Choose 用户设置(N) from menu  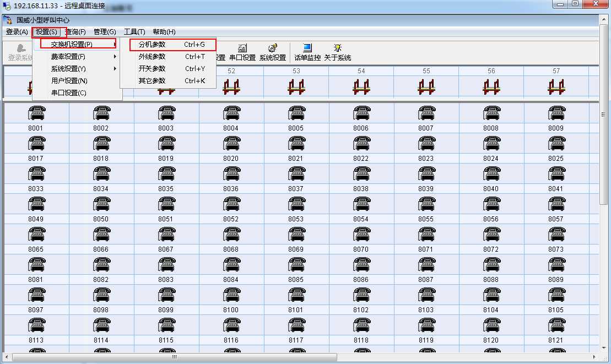pyautogui.click(x=77, y=80)
